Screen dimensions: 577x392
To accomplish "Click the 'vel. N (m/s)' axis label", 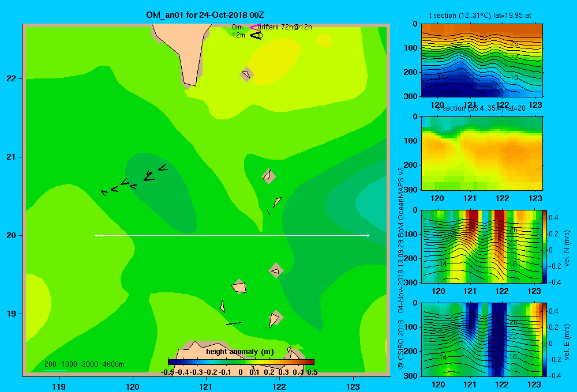I will click(x=567, y=248).
